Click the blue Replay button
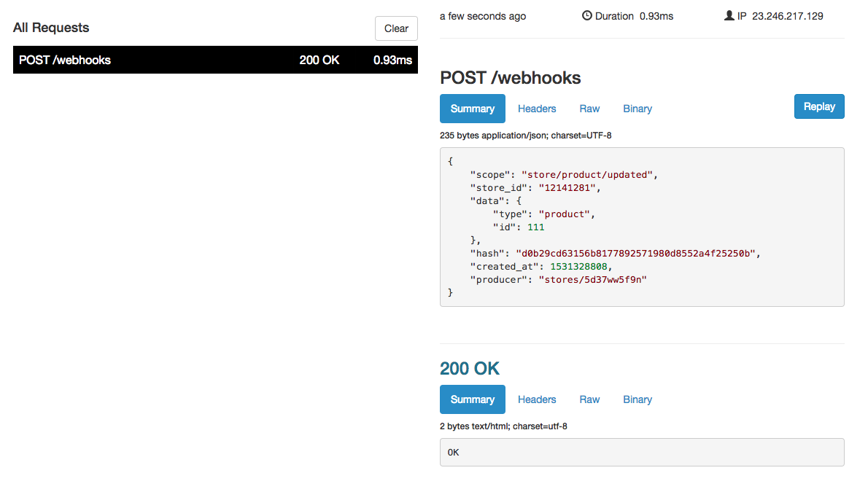 click(818, 106)
